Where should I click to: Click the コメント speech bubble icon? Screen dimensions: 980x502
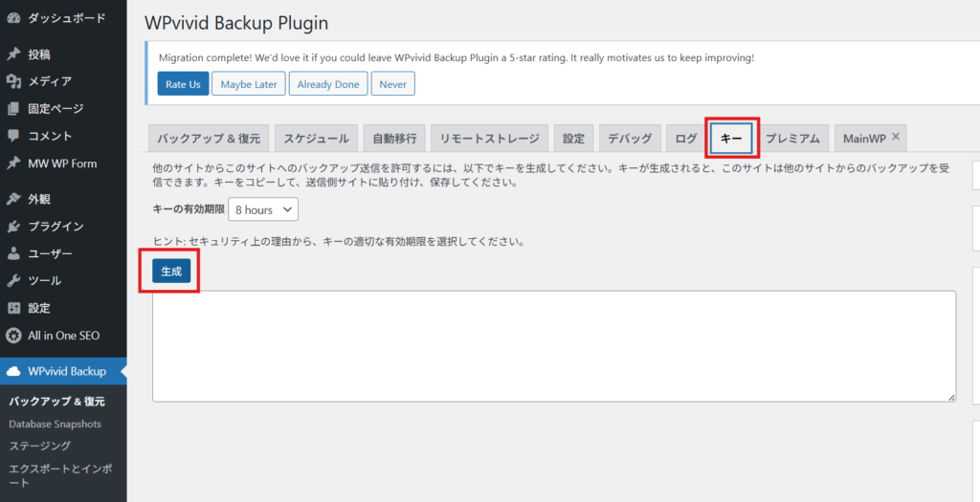[13, 136]
